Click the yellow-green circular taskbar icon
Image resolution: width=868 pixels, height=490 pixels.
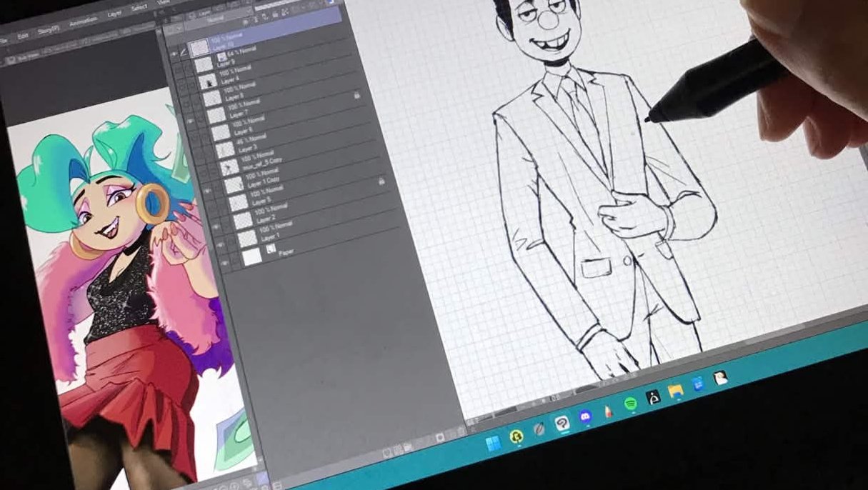click(x=517, y=436)
